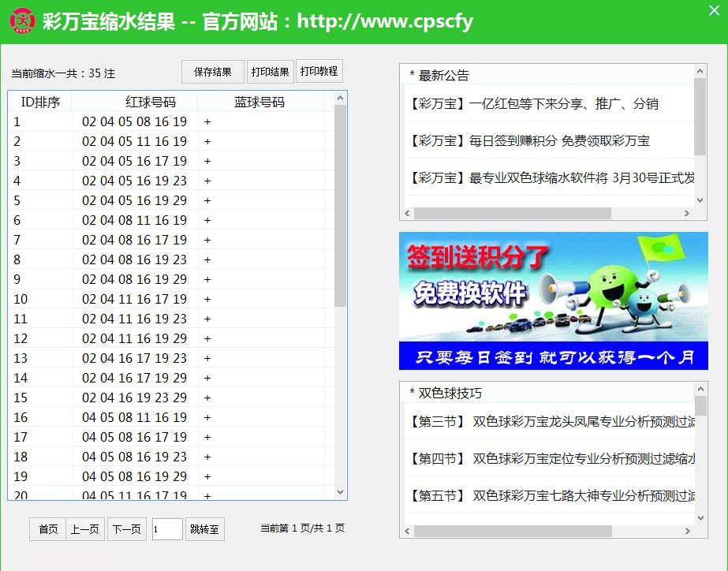Click the scroll-down arrow of the results table
This screenshot has width=728, height=571.
[x=340, y=494]
